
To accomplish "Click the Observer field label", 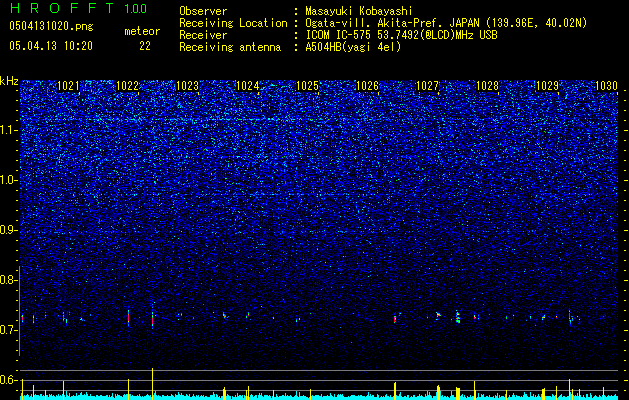I will coord(203,11).
